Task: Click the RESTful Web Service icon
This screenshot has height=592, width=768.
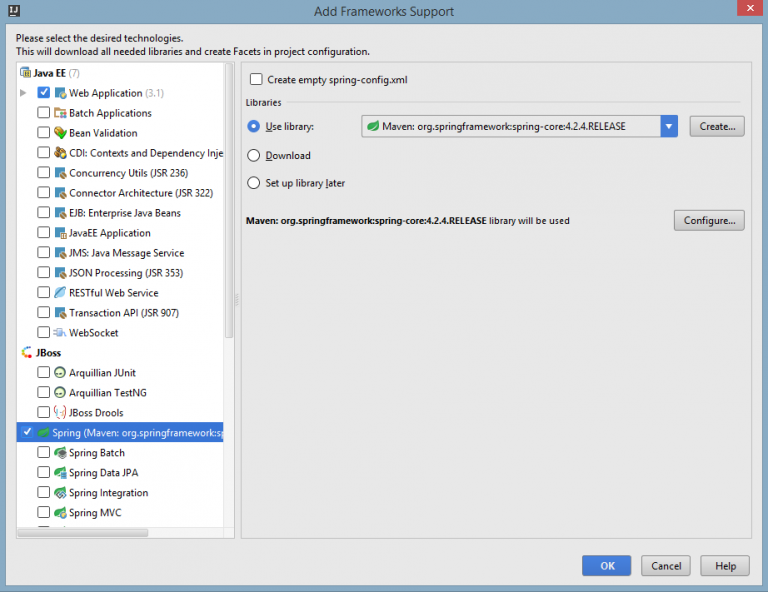Action: tap(60, 293)
